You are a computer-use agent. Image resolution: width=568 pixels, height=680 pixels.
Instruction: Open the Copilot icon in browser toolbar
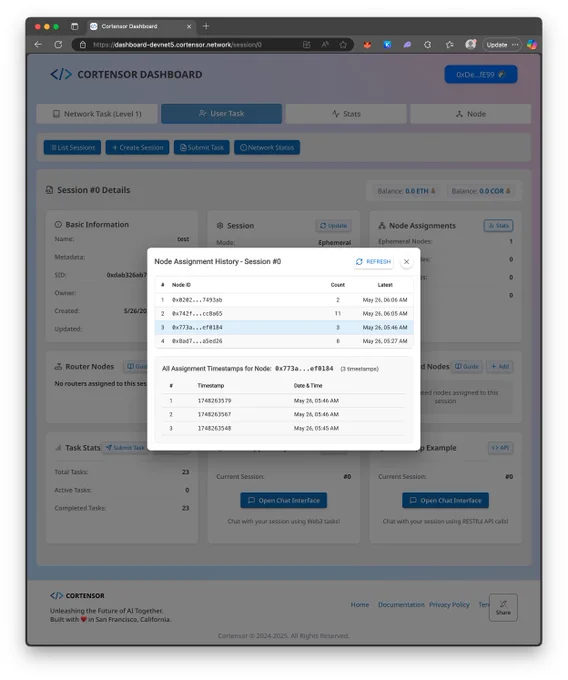coord(532,44)
